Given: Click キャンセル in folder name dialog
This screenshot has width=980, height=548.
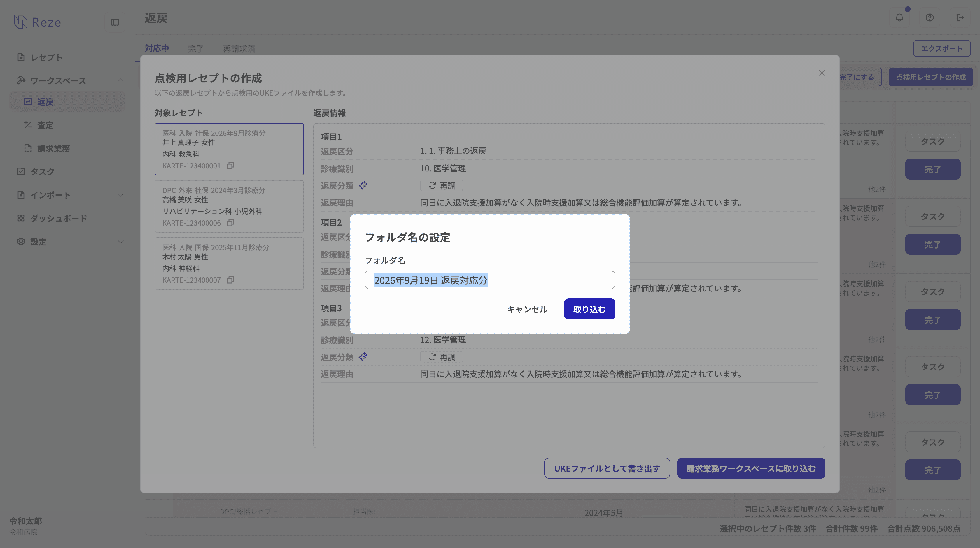Looking at the screenshot, I should click(x=527, y=309).
